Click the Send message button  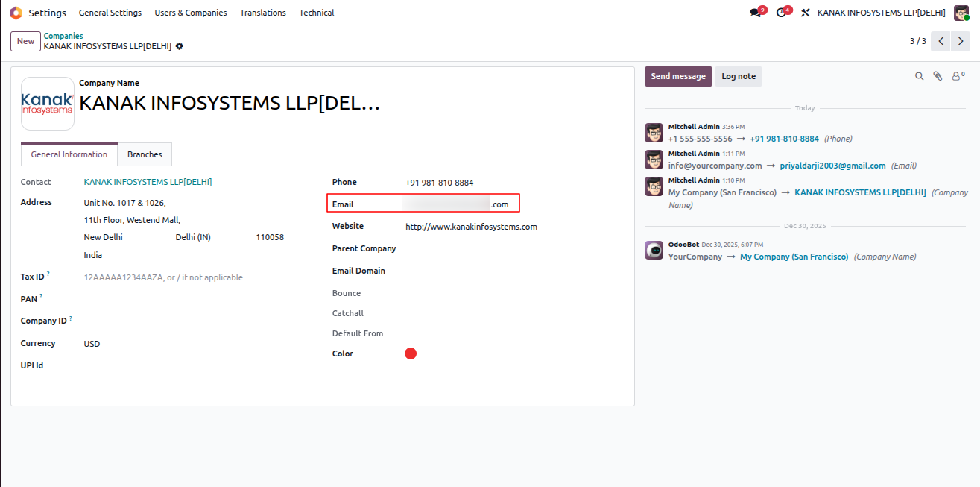tap(678, 76)
